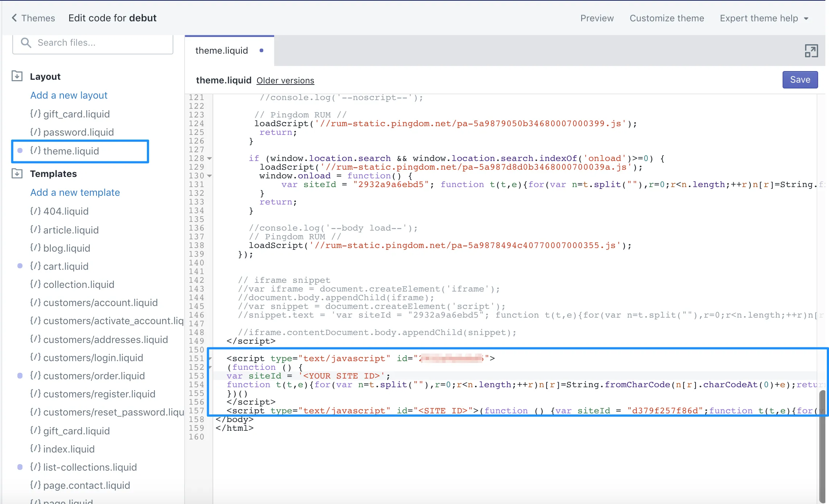Open page.contact.liquid template
829x504 pixels.
coord(87,486)
